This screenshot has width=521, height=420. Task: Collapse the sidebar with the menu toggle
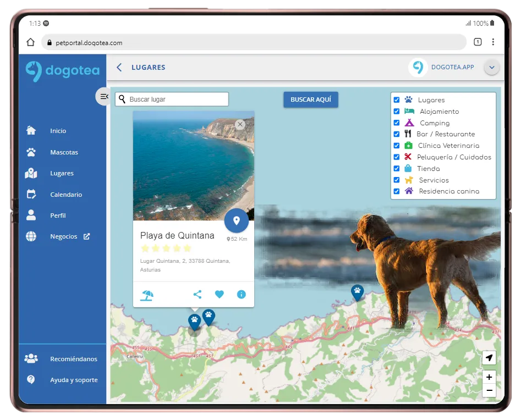click(x=103, y=97)
